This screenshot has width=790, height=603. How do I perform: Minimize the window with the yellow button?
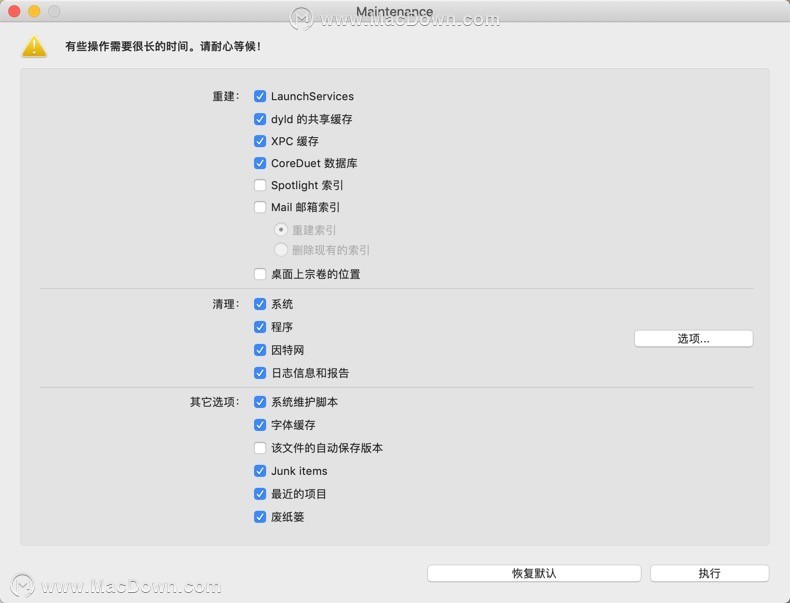pyautogui.click(x=34, y=11)
